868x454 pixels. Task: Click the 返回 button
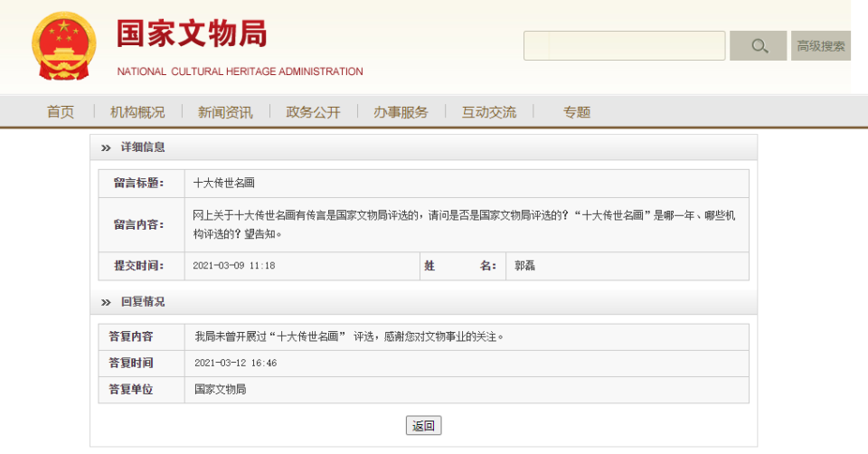423,425
